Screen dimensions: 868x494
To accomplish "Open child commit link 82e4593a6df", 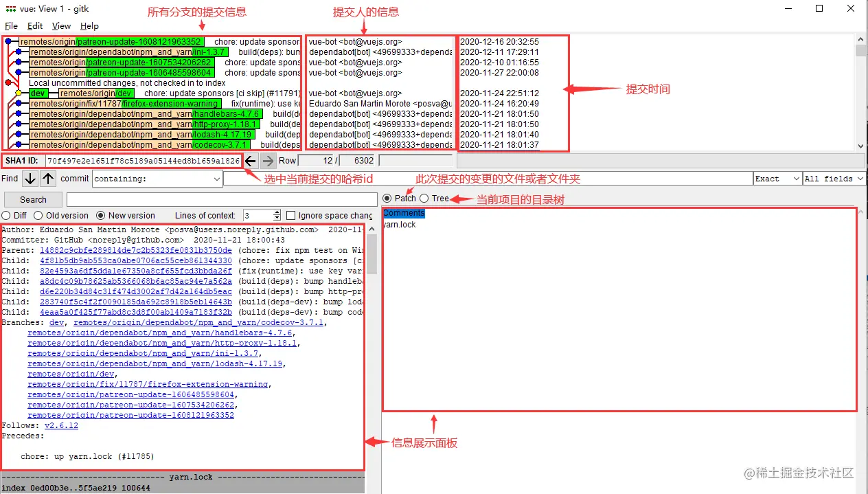I will [x=136, y=271].
